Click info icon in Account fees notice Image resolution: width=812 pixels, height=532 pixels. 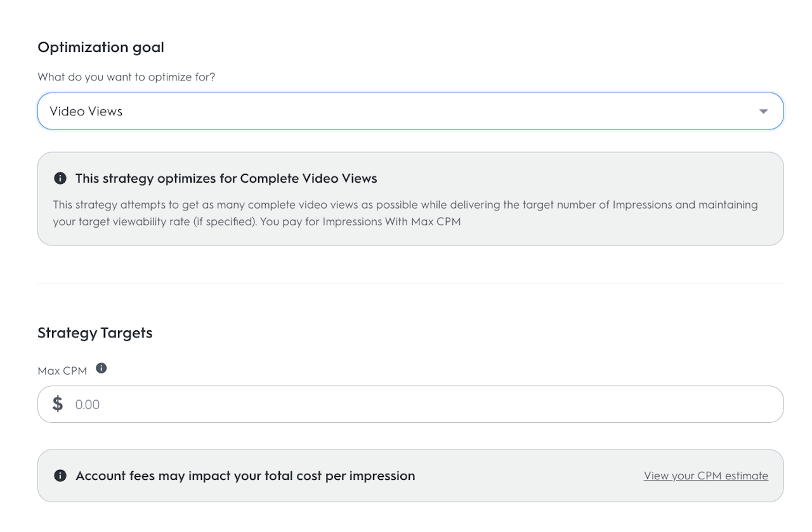point(60,476)
